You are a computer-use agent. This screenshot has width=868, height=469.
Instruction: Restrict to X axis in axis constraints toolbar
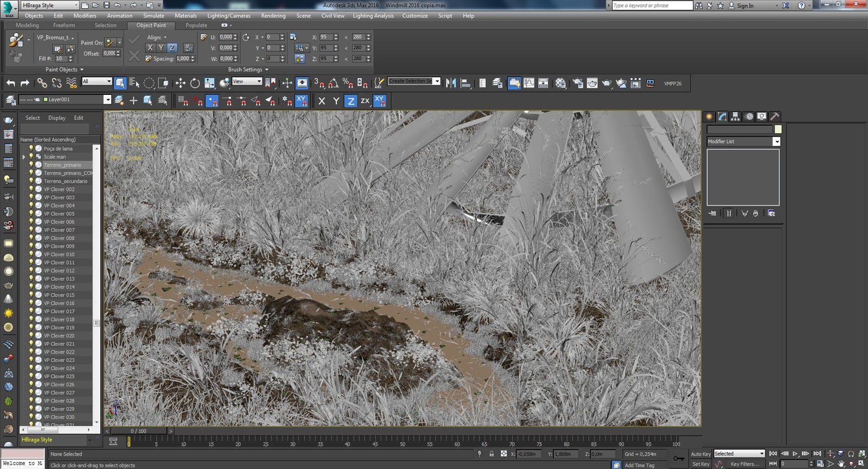pyautogui.click(x=322, y=101)
